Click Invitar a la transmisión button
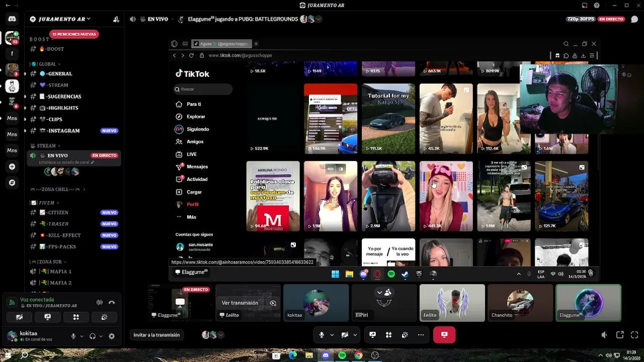 pyautogui.click(x=156, y=335)
